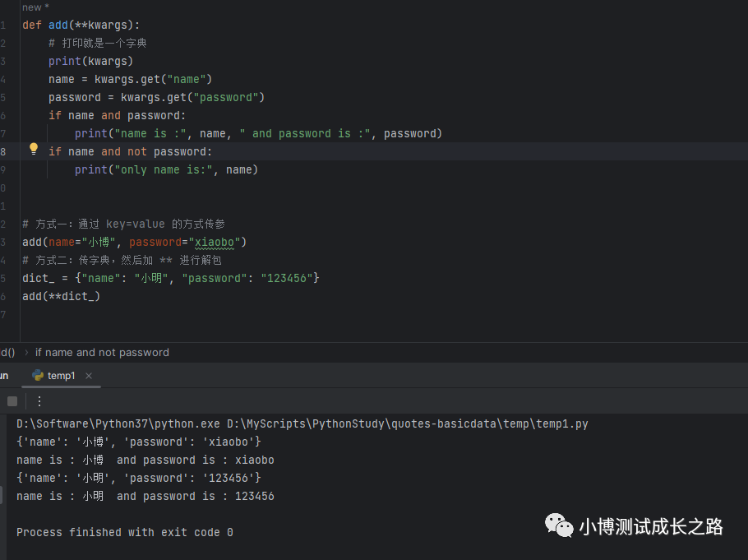Image resolution: width=748 pixels, height=560 pixels.
Task: Place cursor on the add(**dict_) call
Action: coord(61,296)
